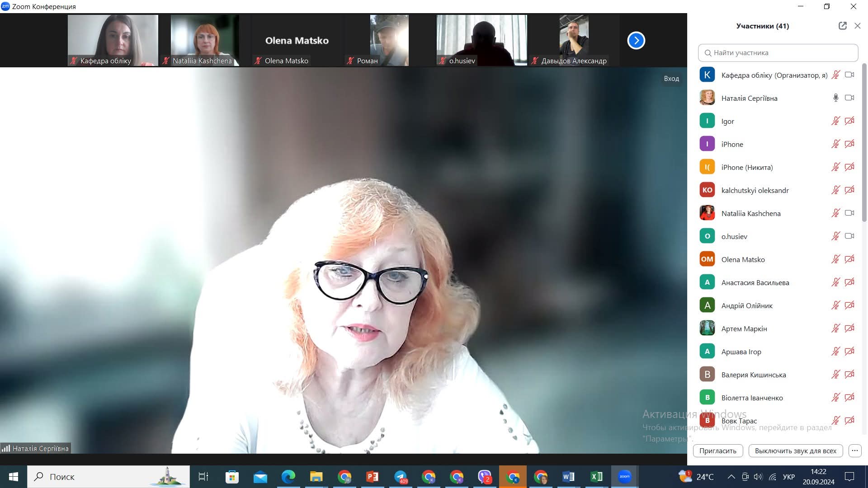Click muted mic icon for Olena Matsko

[x=835, y=259]
